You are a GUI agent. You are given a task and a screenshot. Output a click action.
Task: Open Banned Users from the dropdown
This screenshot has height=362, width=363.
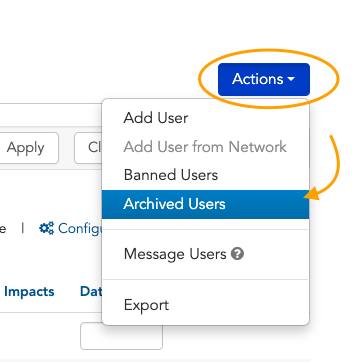coord(205,175)
